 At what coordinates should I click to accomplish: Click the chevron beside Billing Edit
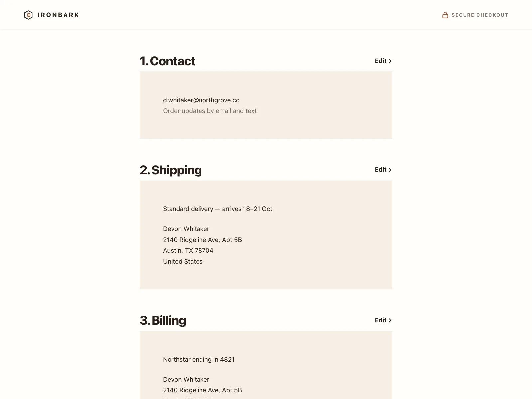click(x=390, y=320)
